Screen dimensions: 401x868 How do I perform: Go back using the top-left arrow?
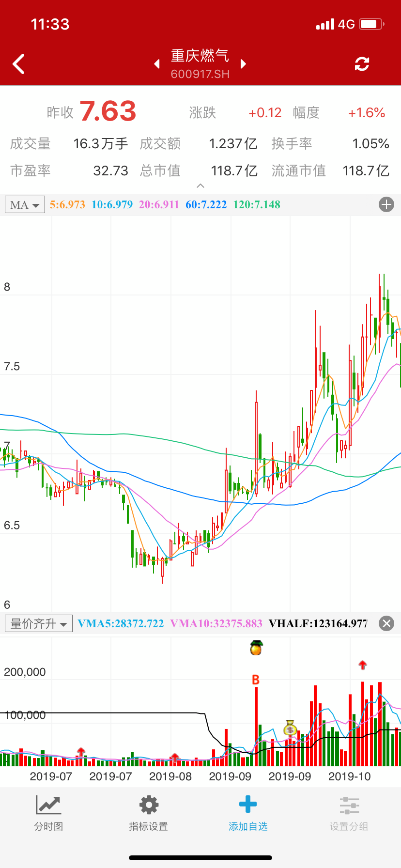[x=18, y=64]
